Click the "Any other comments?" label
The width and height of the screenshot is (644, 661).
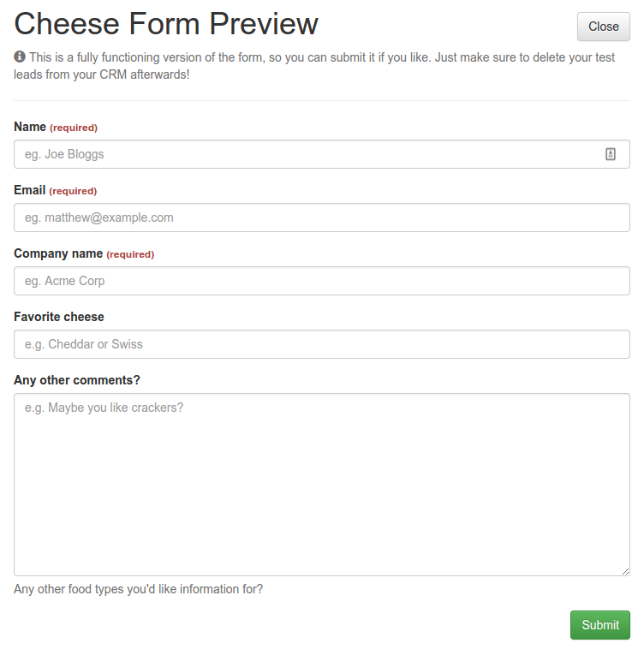(x=77, y=380)
